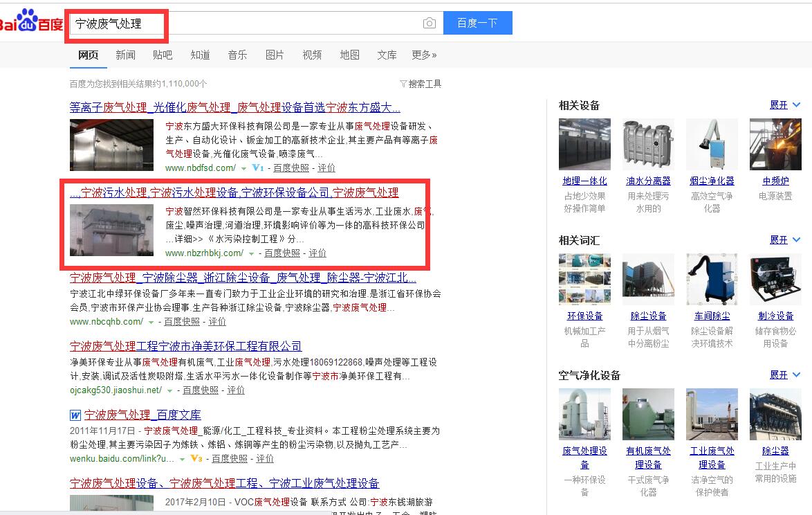Click the 环保设备 image thumbnail
Screen dimensions: 812x515
tap(584, 279)
